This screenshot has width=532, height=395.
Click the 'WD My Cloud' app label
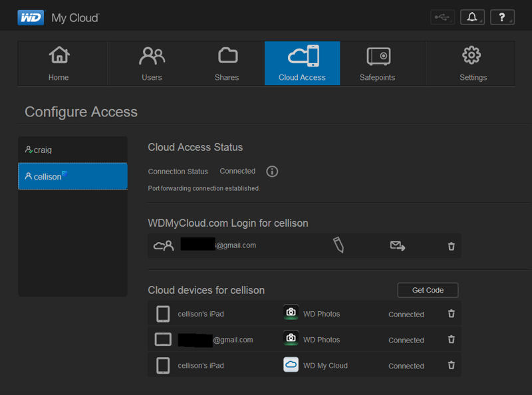(325, 366)
